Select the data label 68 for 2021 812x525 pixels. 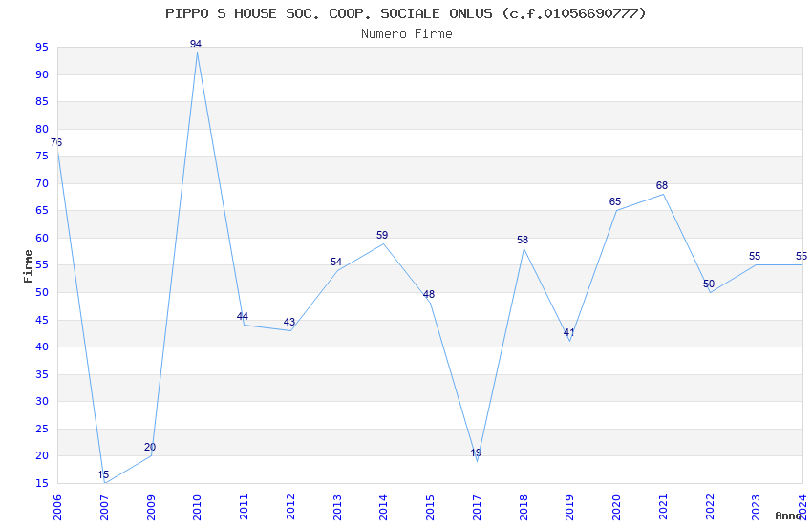(x=662, y=185)
